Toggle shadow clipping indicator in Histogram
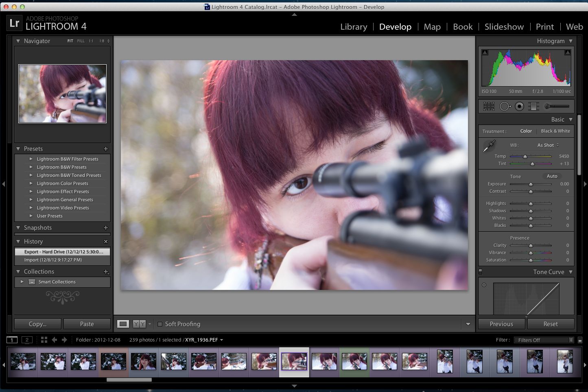This screenshot has width=588, height=392. (485, 52)
